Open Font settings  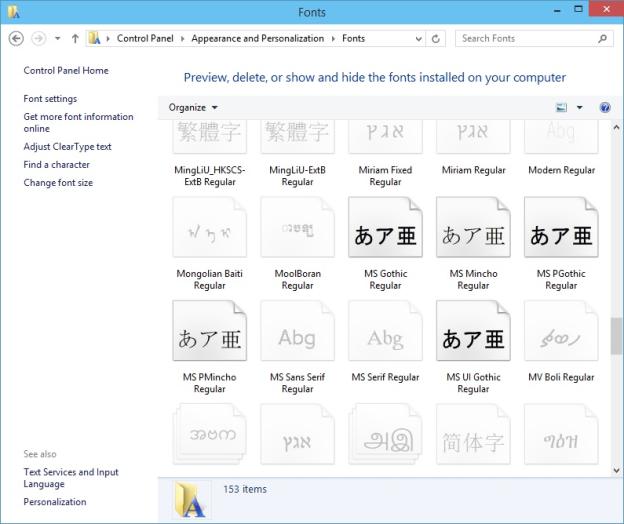tap(50, 99)
